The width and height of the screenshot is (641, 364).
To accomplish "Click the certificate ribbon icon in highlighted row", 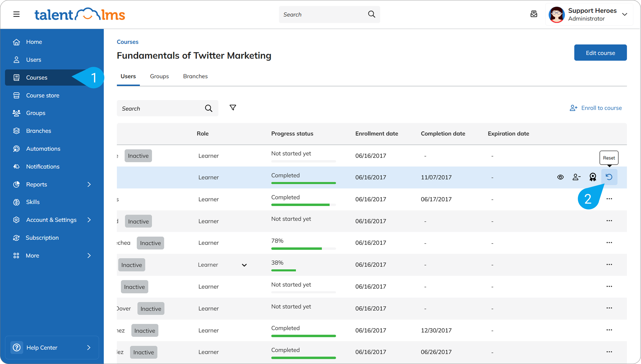I will pos(593,177).
